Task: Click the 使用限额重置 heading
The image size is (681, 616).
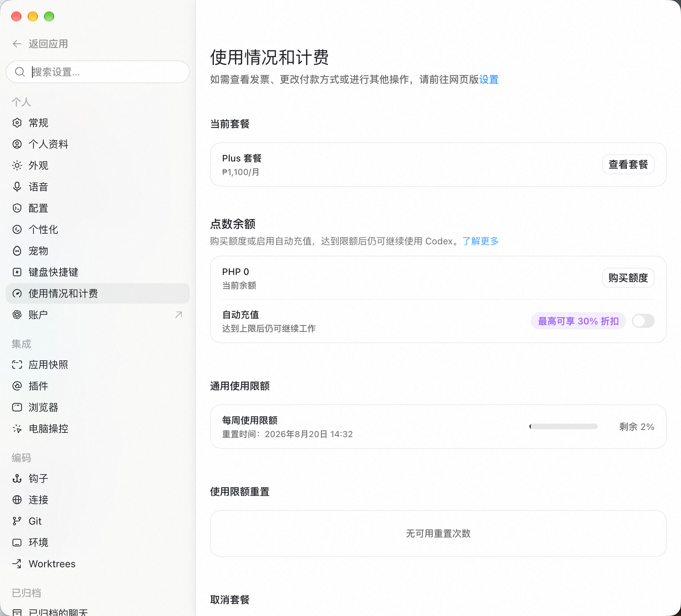Action: coord(240,492)
